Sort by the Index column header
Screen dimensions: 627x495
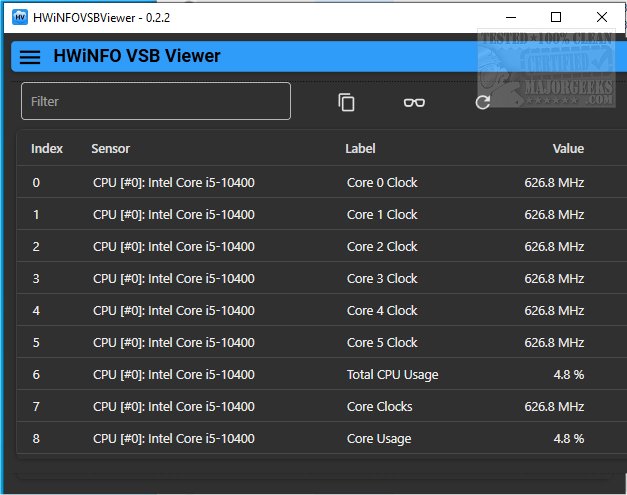47,149
